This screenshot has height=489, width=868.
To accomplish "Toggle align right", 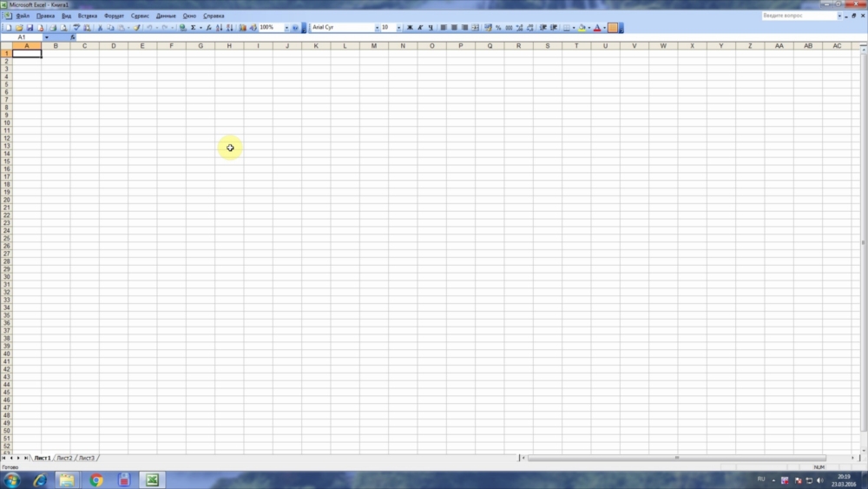I will (464, 28).
